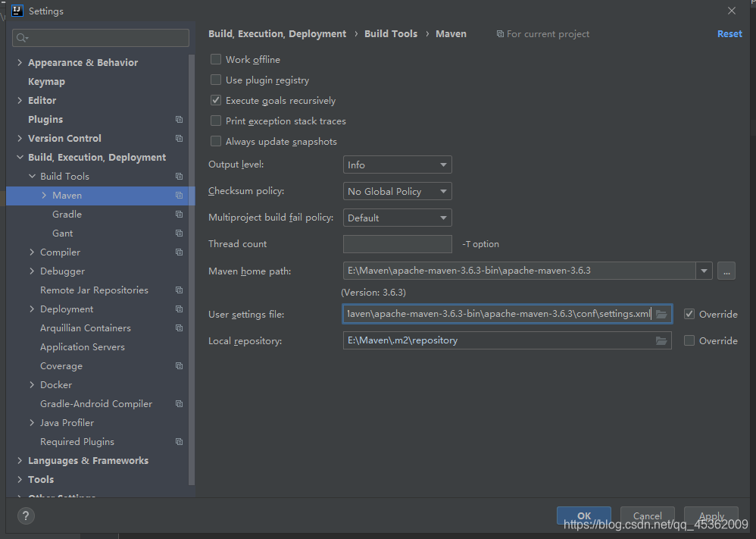Enable Print exception stack traces

pyautogui.click(x=216, y=121)
